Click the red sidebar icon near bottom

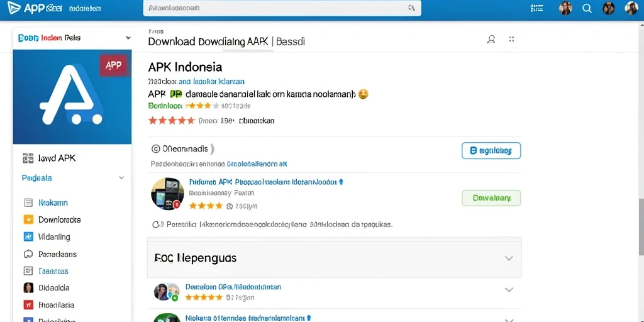tap(28, 305)
